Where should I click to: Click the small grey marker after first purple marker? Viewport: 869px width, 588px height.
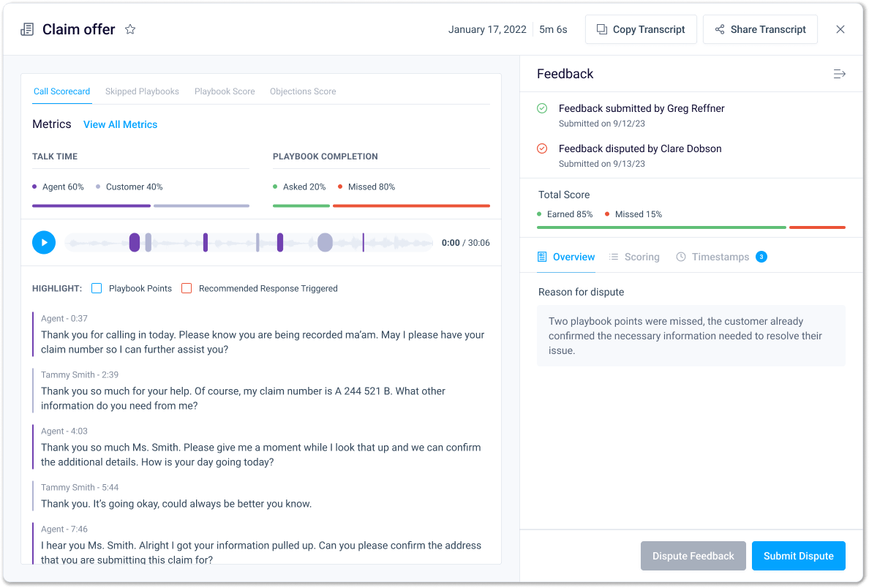tap(148, 242)
